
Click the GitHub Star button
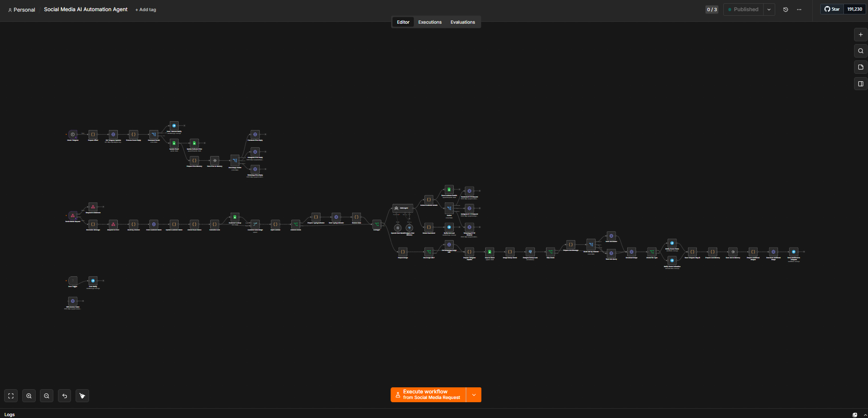[832, 9]
